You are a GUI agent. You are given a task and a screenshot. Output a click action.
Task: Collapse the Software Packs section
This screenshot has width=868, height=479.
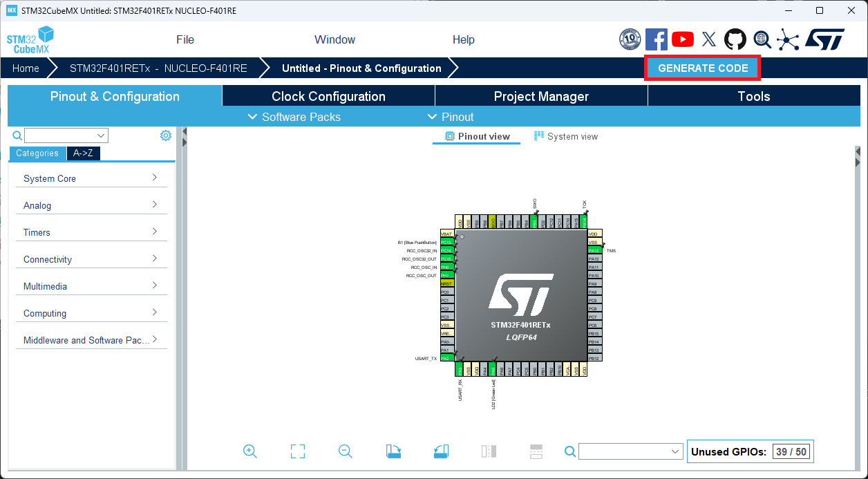point(293,117)
